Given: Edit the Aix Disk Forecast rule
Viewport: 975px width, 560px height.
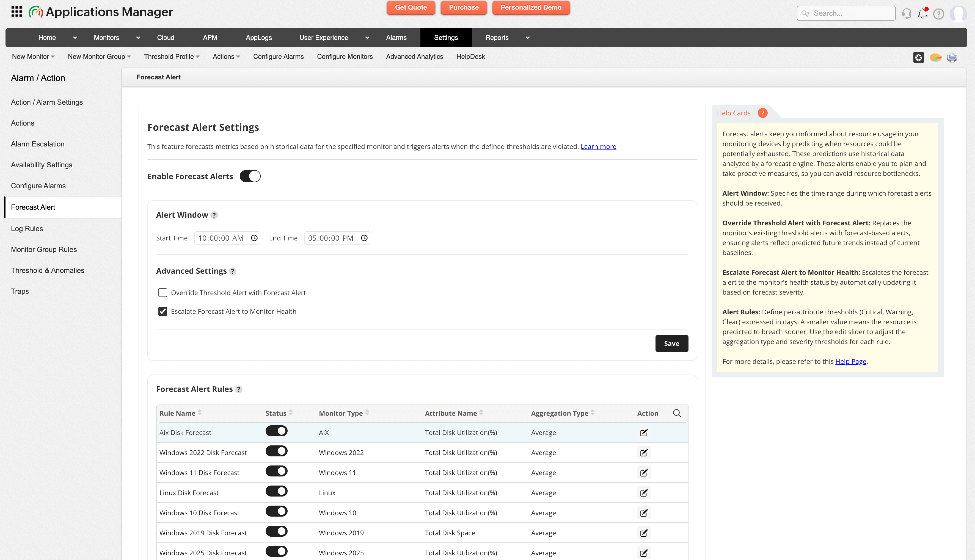Looking at the screenshot, I should 644,433.
